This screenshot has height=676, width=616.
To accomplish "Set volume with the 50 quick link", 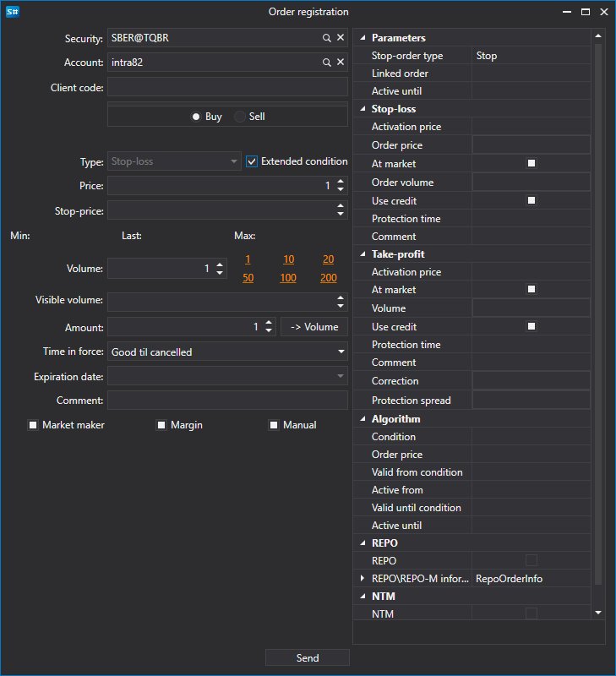I will click(248, 278).
